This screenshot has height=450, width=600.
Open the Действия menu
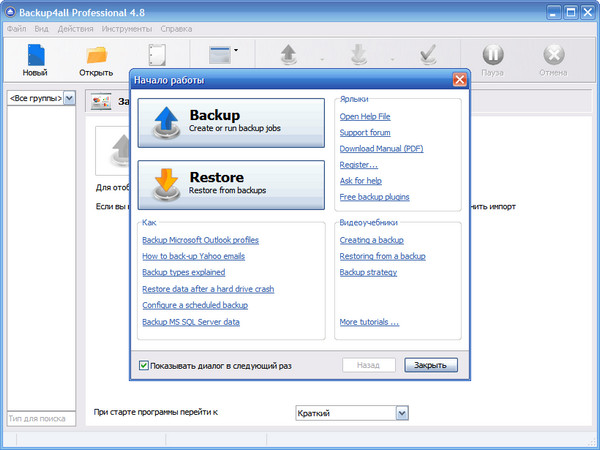[x=75, y=29]
